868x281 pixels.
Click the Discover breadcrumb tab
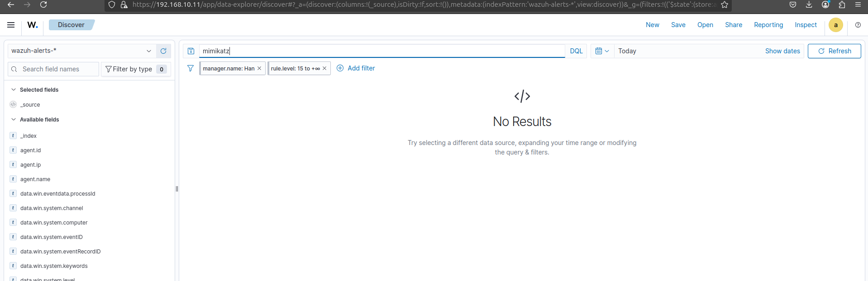71,25
